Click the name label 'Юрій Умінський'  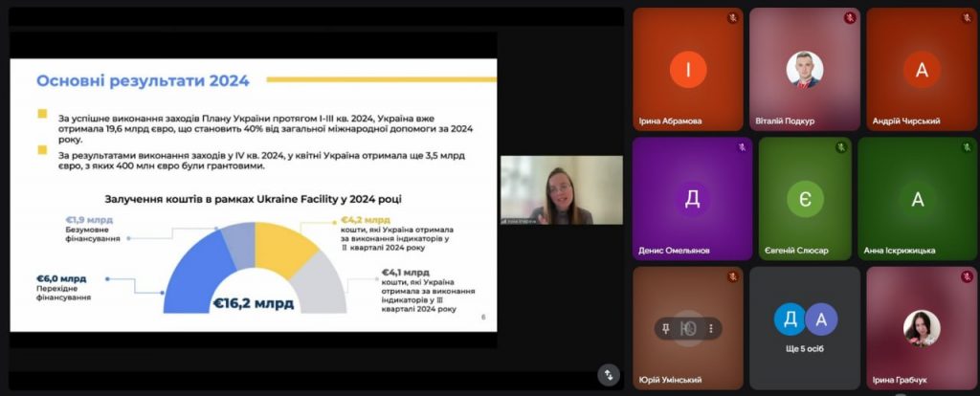[x=670, y=380]
